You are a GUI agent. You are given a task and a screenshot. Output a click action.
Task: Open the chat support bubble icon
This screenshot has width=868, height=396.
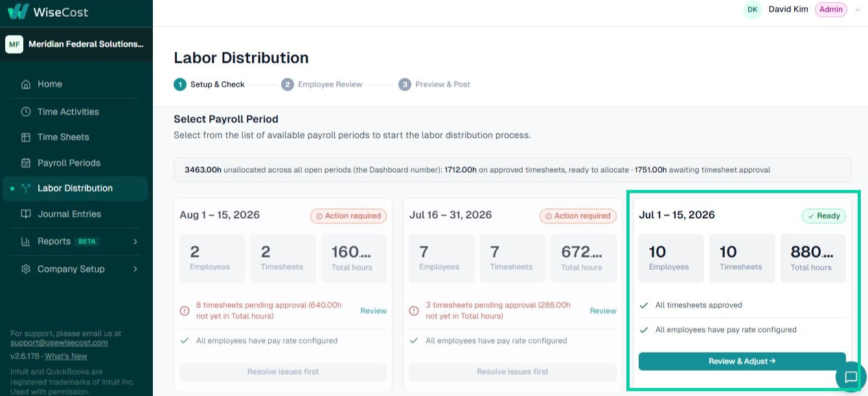click(851, 377)
